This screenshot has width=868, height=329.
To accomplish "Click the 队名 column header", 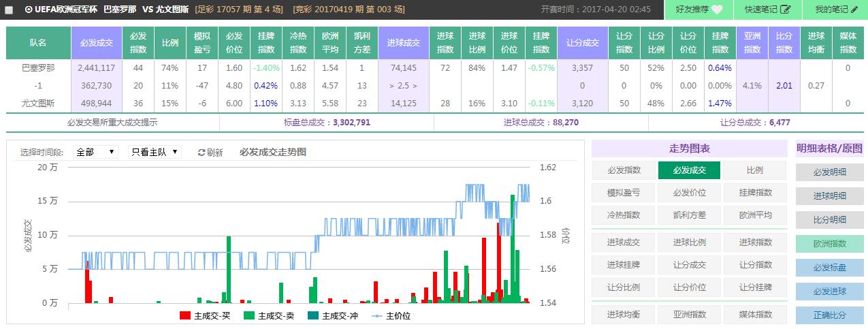I will pos(38,43).
